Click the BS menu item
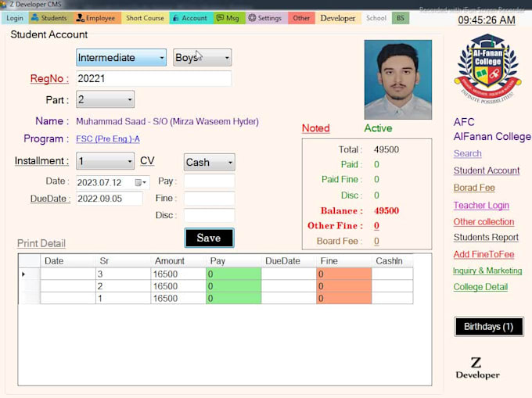 (401, 18)
